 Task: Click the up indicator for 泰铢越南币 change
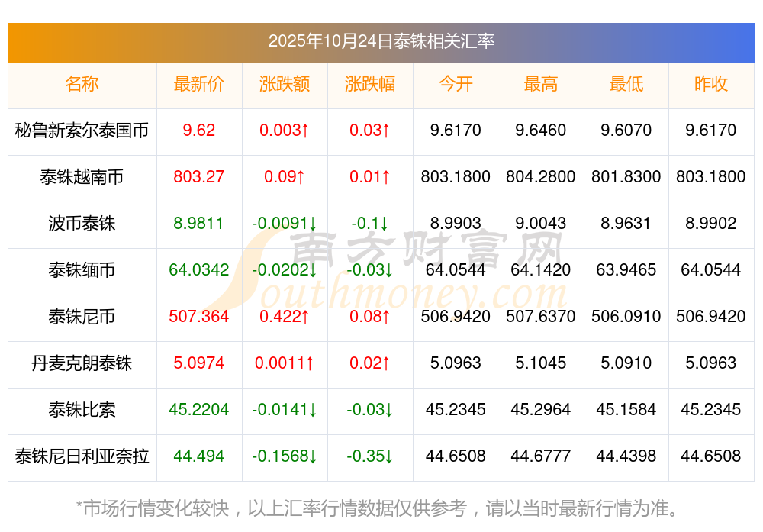(299, 177)
